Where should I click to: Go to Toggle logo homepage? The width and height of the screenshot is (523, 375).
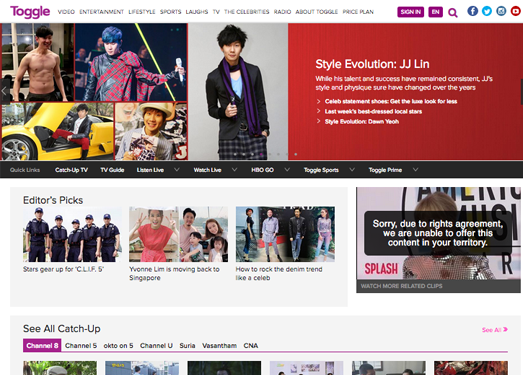coord(30,12)
